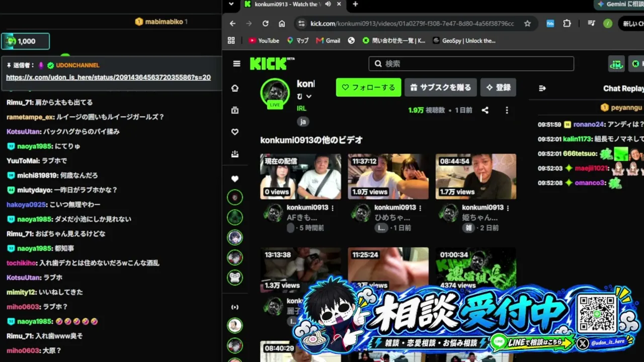Collapse the Chat Replay panel

pos(542,88)
